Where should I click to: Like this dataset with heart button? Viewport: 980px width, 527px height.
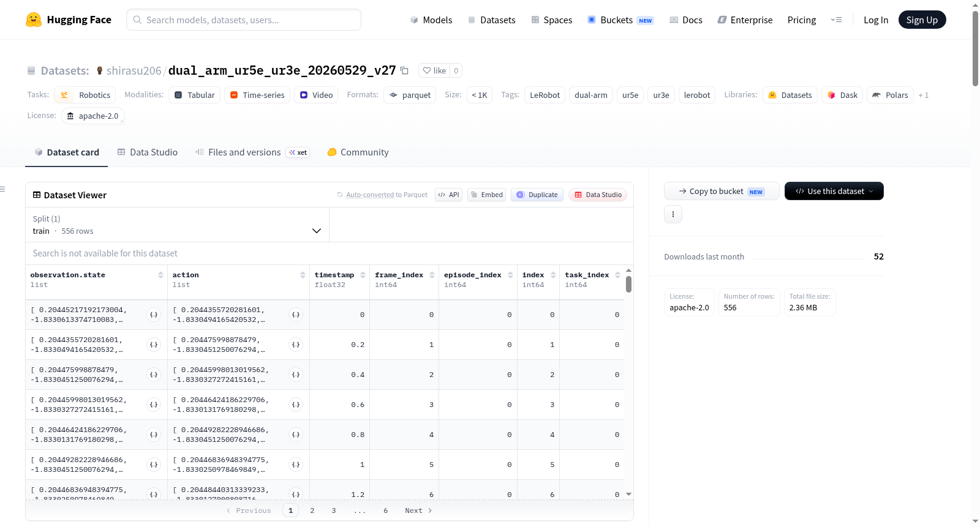click(x=434, y=70)
